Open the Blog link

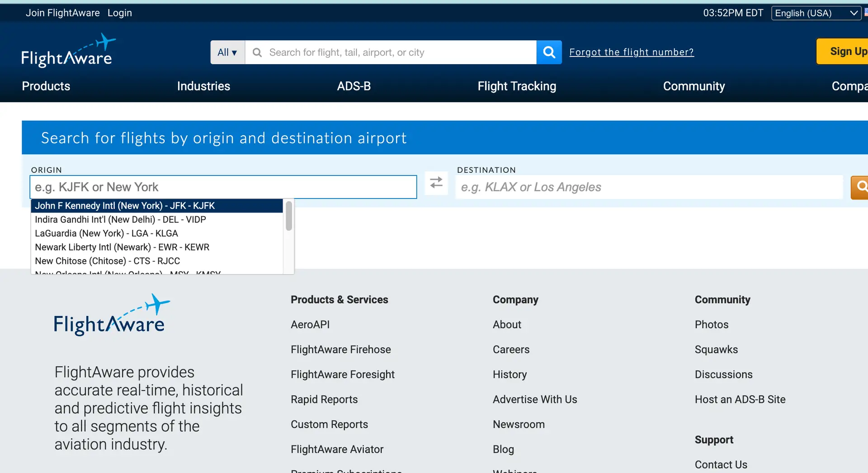point(503,449)
